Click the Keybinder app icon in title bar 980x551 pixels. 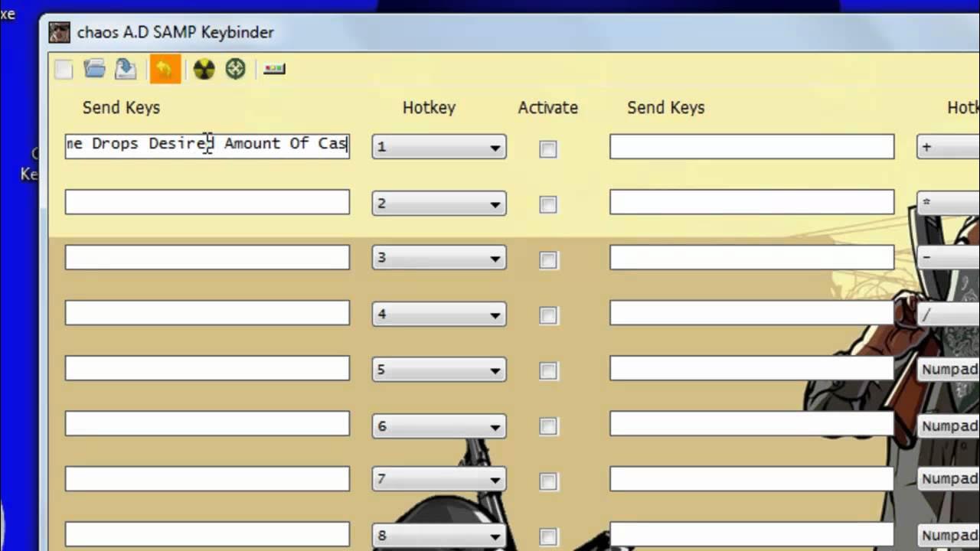[x=59, y=32]
